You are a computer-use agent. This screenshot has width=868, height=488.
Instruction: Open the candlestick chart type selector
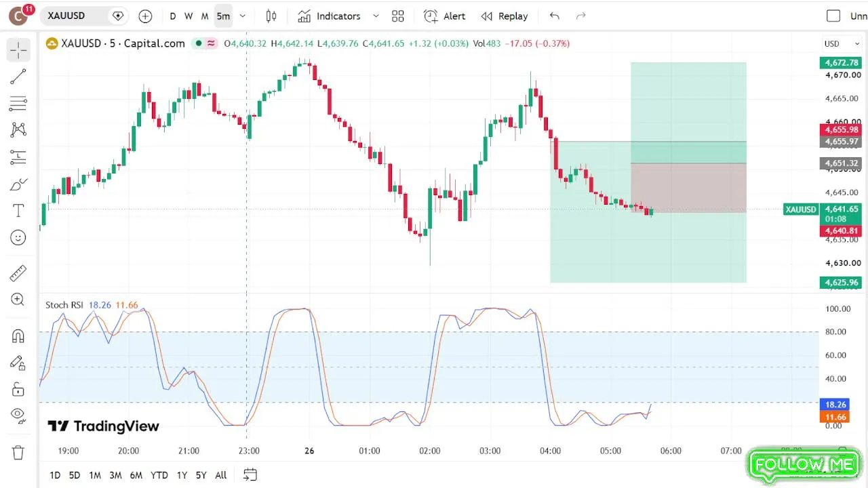(271, 16)
